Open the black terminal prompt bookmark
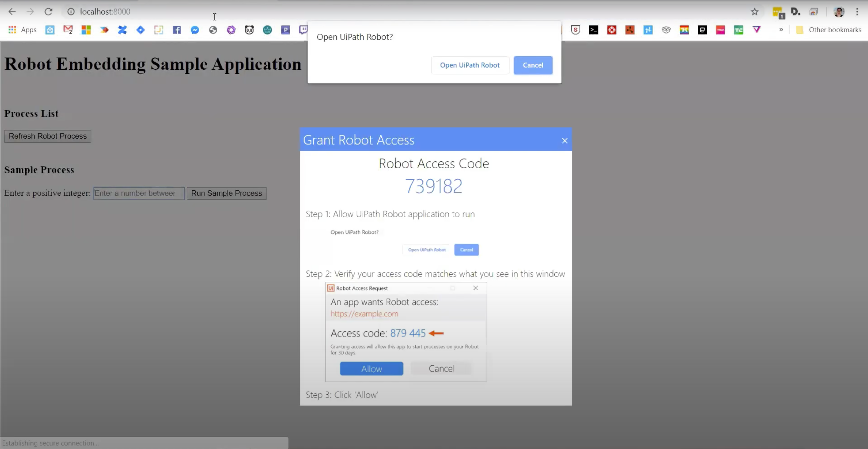868x449 pixels. coord(594,30)
